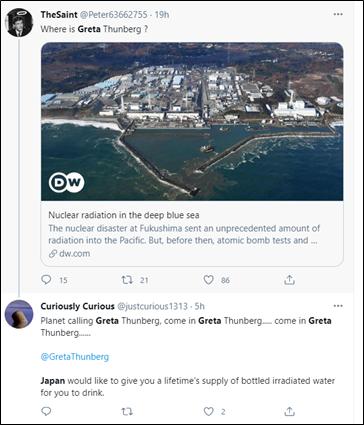Reply to Curiously Curious tweet
Image resolution: width=364 pixels, height=425 pixels.
[x=46, y=411]
